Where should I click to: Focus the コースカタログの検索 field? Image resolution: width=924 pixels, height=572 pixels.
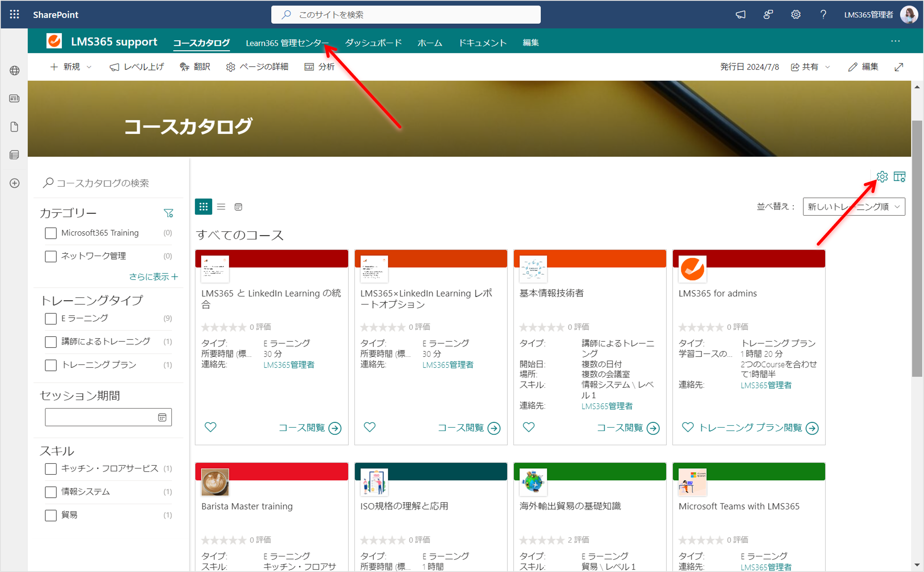click(x=108, y=183)
